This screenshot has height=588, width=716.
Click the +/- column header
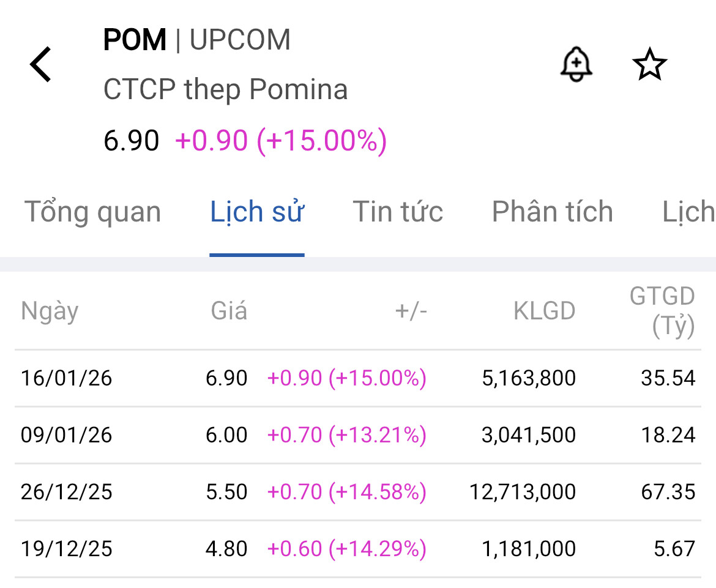(x=411, y=311)
